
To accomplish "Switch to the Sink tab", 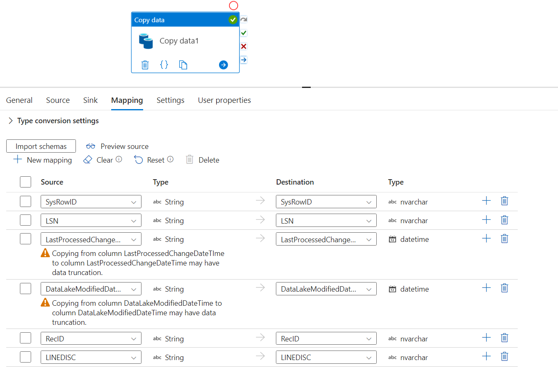I will (x=90, y=100).
